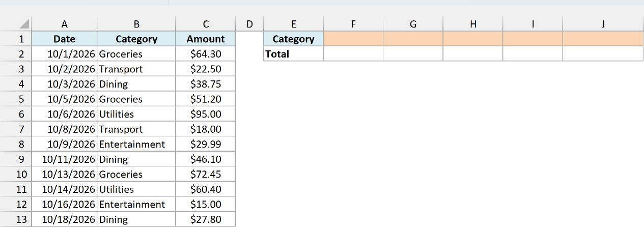Image resolution: width=644 pixels, height=227 pixels.
Task: Select the orange cell H1
Action: pos(473,39)
